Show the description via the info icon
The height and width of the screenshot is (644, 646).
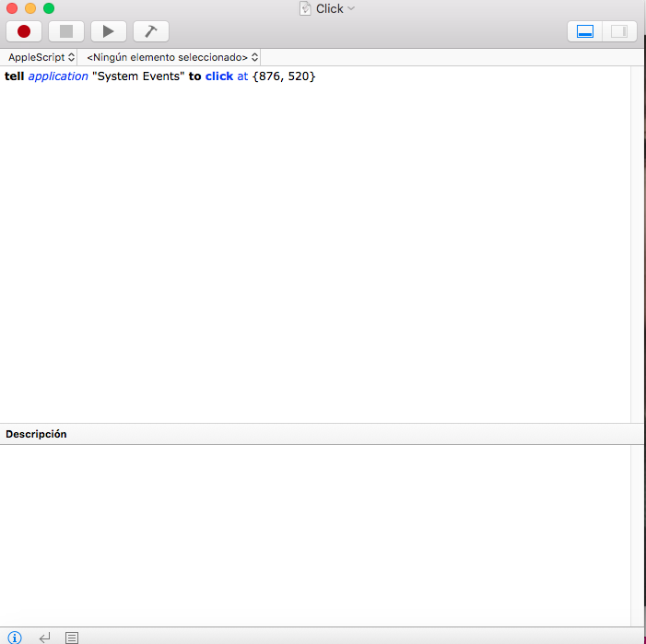(15, 637)
